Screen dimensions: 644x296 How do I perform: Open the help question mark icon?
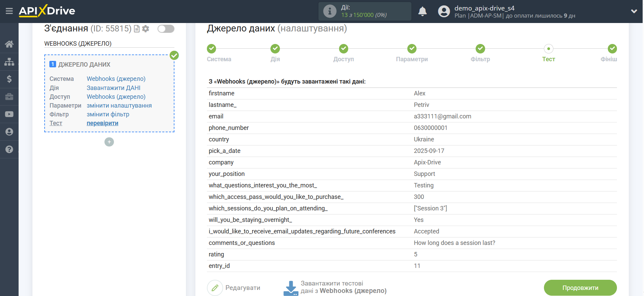pos(9,150)
